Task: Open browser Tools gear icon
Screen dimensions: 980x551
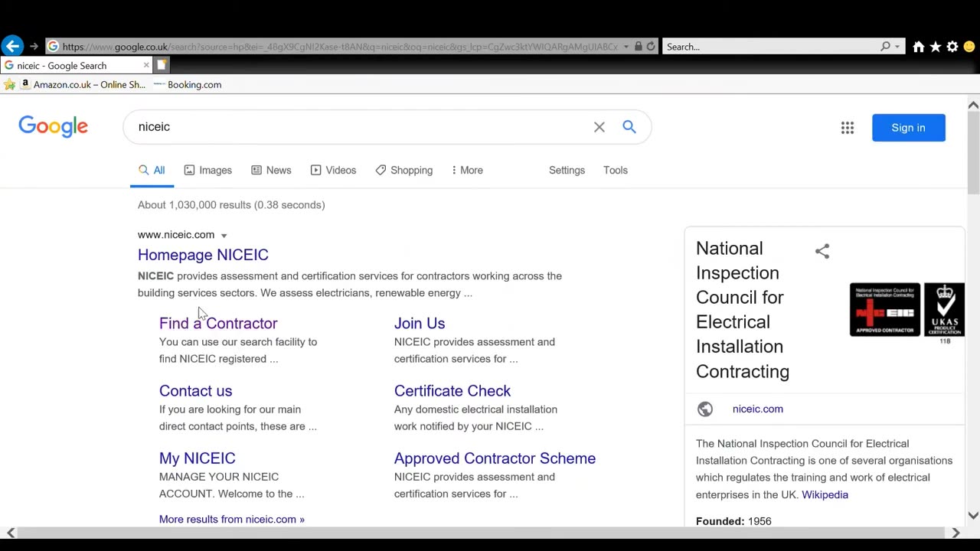Action: point(952,47)
